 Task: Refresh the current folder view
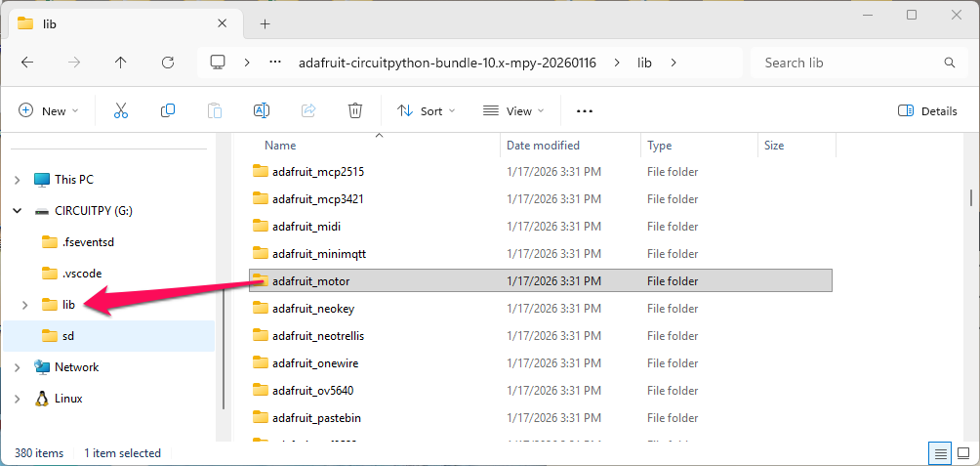(x=168, y=63)
